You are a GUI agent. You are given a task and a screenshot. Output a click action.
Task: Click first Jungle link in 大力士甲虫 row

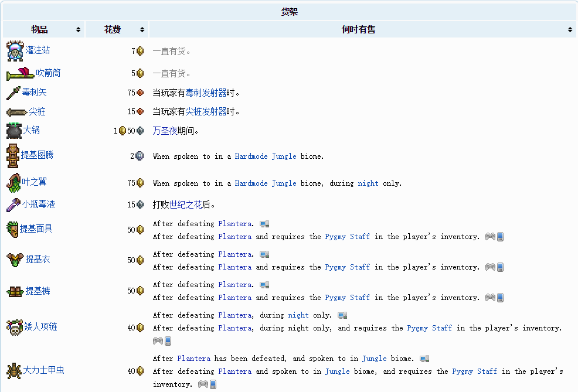pos(374,359)
